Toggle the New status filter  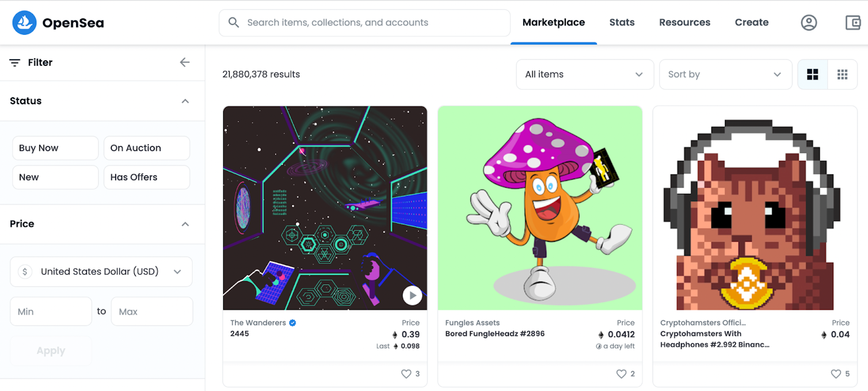click(55, 177)
